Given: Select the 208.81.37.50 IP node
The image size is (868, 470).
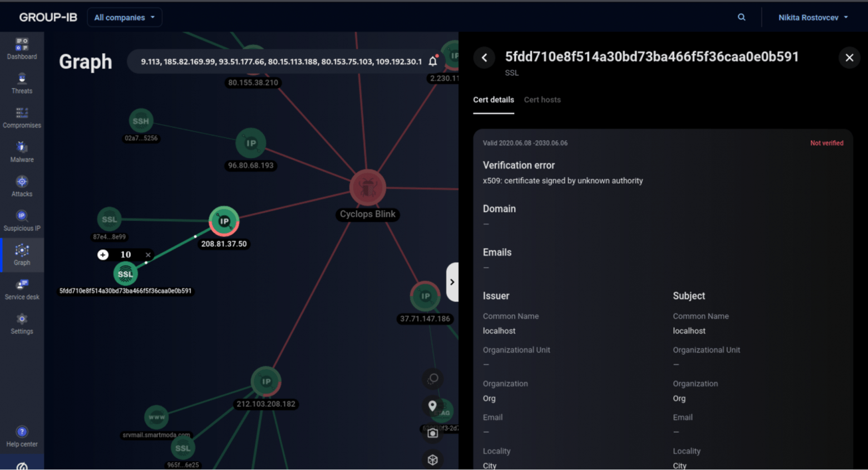Looking at the screenshot, I should click(x=224, y=221).
